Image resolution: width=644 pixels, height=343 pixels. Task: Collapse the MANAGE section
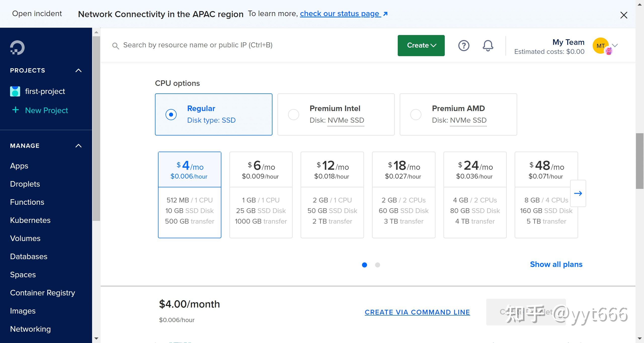78,146
